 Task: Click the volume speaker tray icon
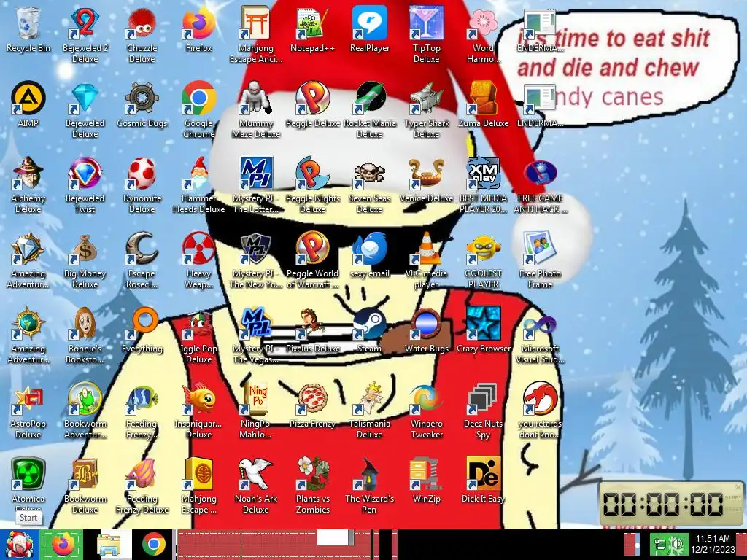677,544
